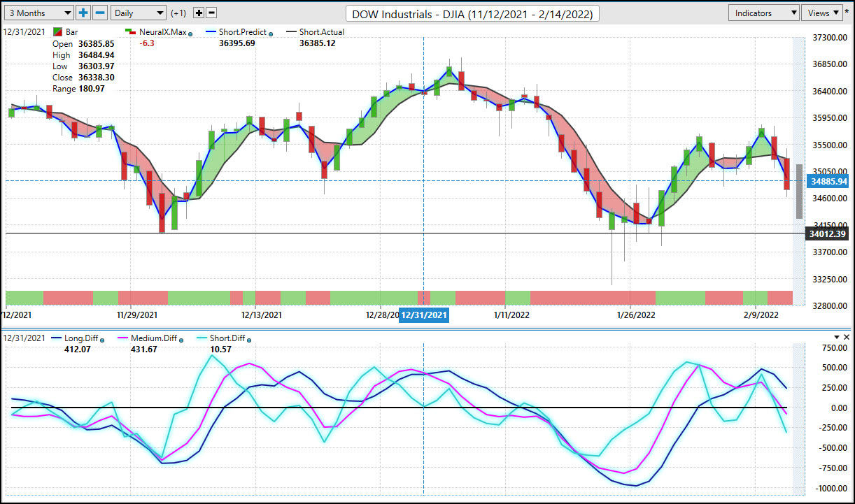Click the NeuralX.Max value -6.3
This screenshot has width=855, height=504.
(x=147, y=43)
